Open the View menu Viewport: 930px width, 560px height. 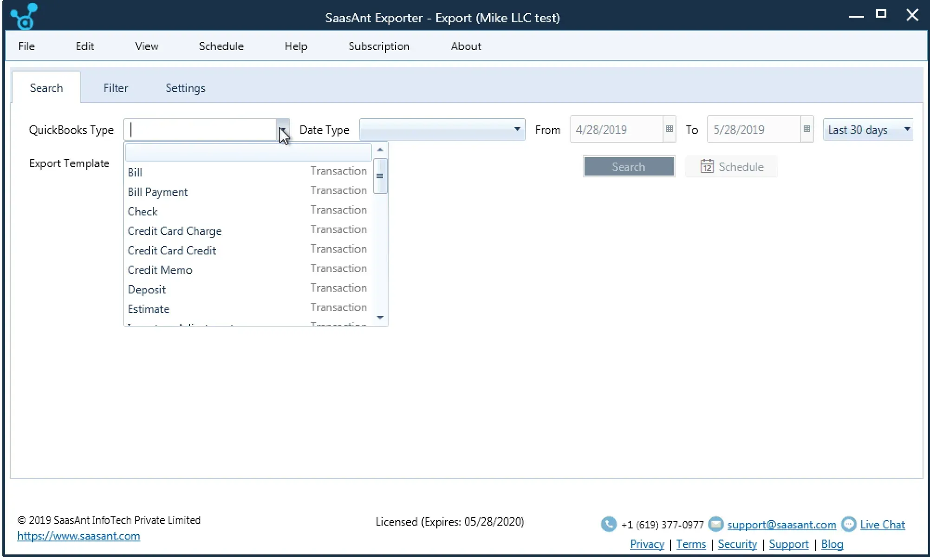(147, 46)
